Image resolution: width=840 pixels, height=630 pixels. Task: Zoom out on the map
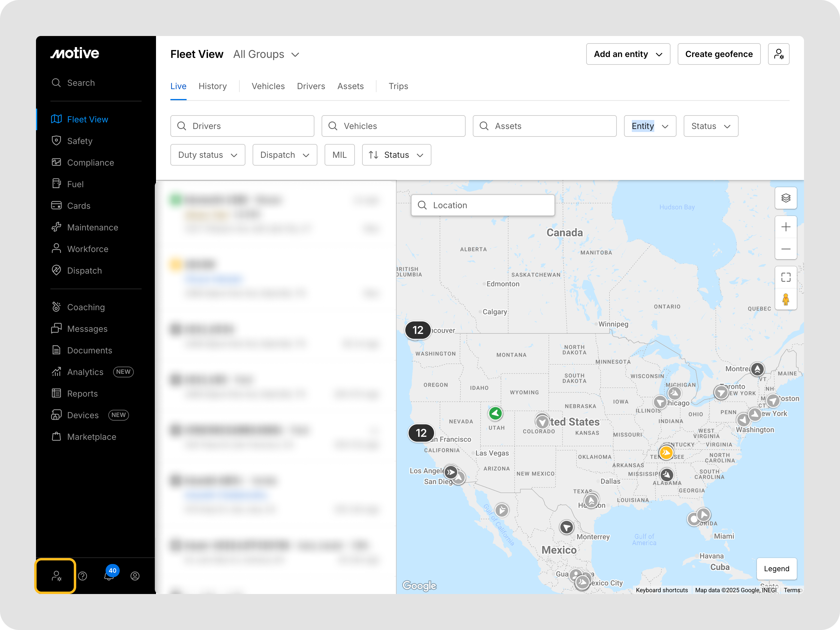785,249
